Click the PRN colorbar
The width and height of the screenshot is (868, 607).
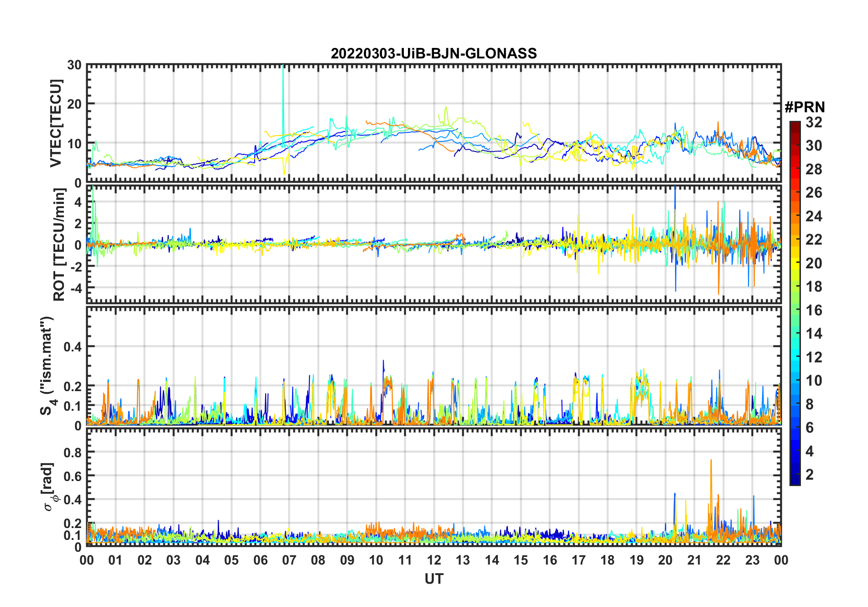click(x=795, y=303)
